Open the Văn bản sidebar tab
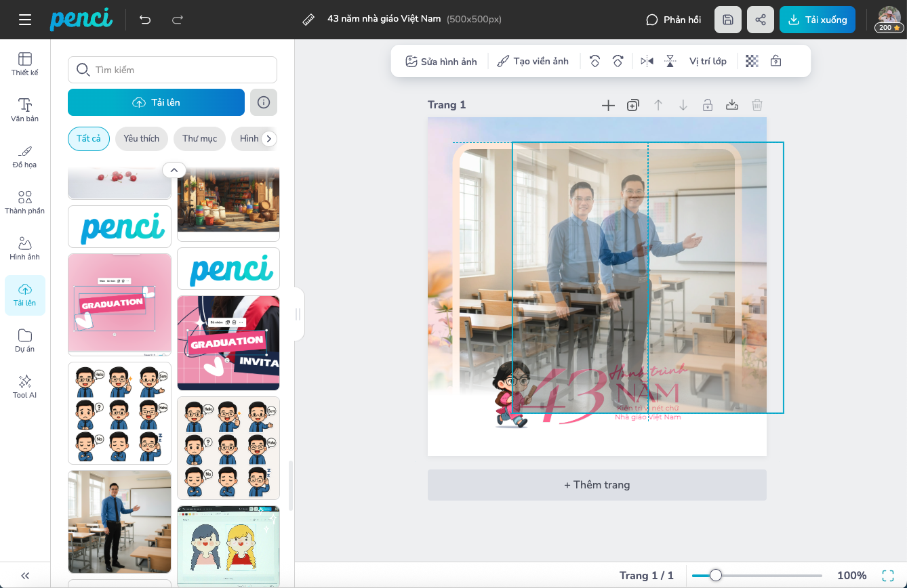 (25, 110)
